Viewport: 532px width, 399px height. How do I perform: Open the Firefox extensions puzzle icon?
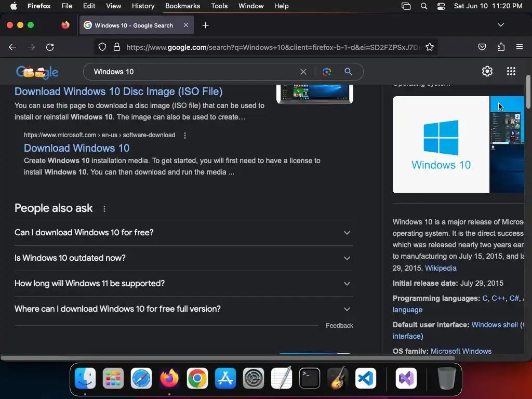pos(501,47)
